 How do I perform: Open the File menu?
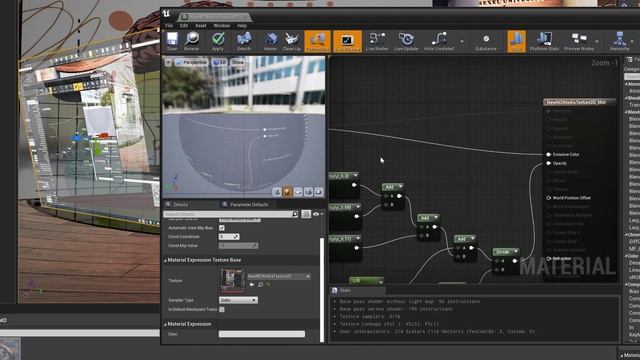(x=169, y=26)
